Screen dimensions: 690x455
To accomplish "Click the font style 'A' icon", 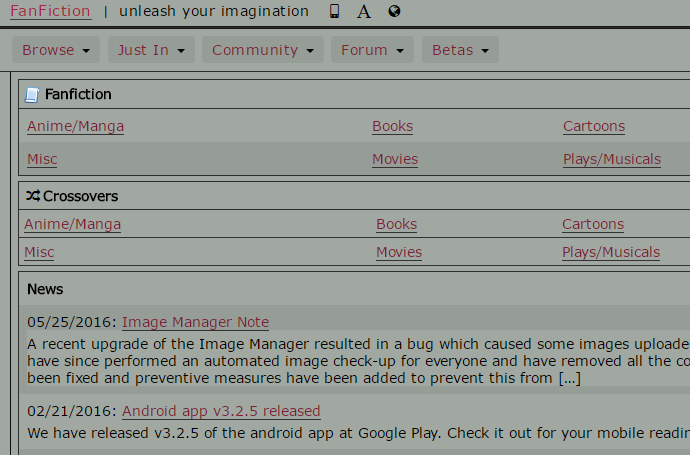I will coord(364,12).
